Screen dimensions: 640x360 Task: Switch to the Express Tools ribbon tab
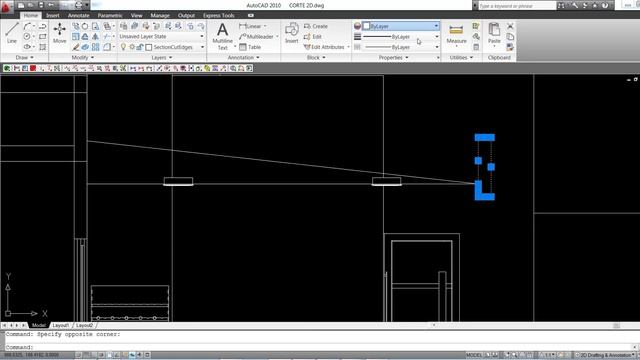pyautogui.click(x=219, y=16)
